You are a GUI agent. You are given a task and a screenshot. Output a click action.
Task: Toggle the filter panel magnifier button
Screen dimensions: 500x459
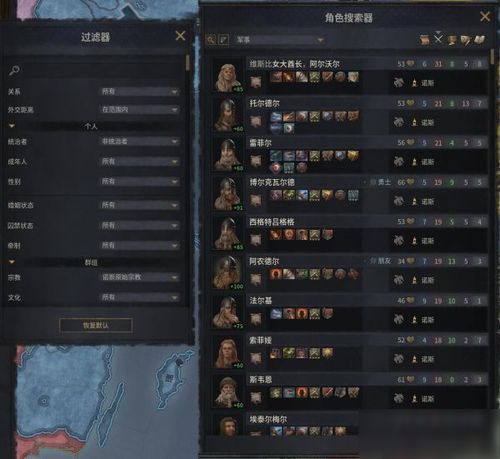(211, 40)
